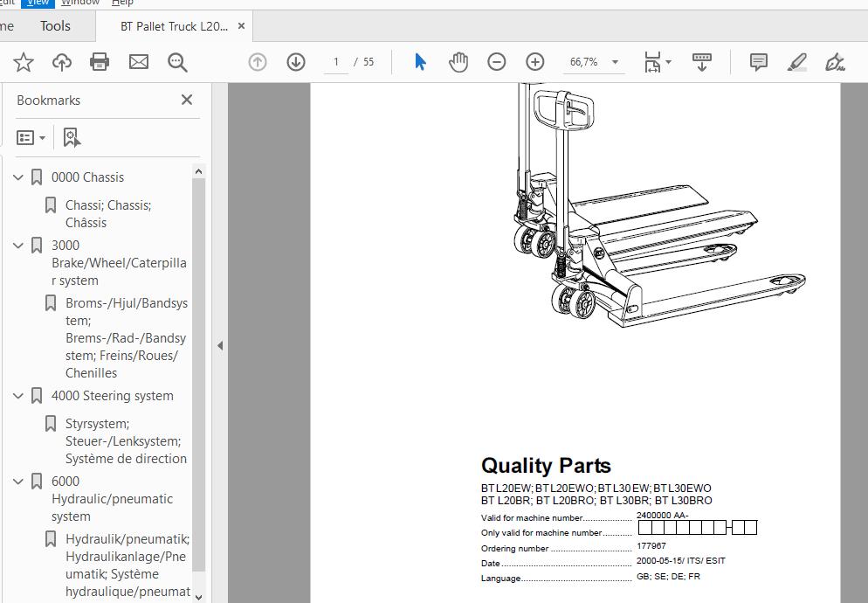868x603 pixels.
Task: Open the View menu
Action: [x=38, y=3]
